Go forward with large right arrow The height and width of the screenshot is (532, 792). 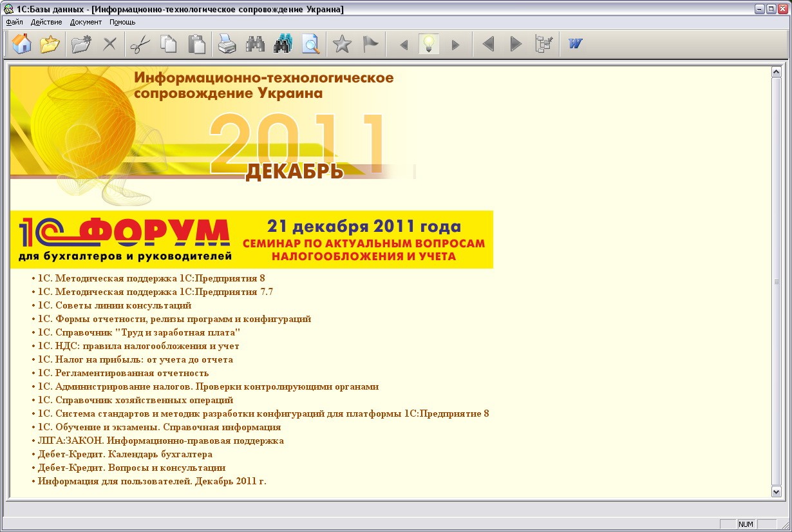click(516, 44)
